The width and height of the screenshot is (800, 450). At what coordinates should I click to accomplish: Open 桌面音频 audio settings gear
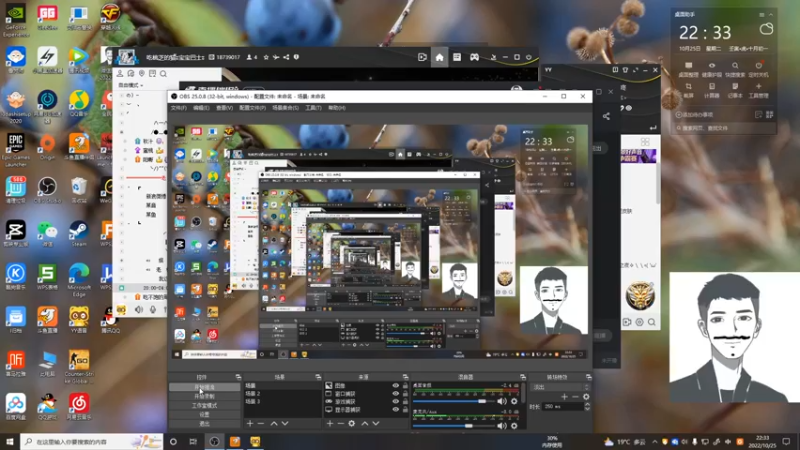pos(514,402)
